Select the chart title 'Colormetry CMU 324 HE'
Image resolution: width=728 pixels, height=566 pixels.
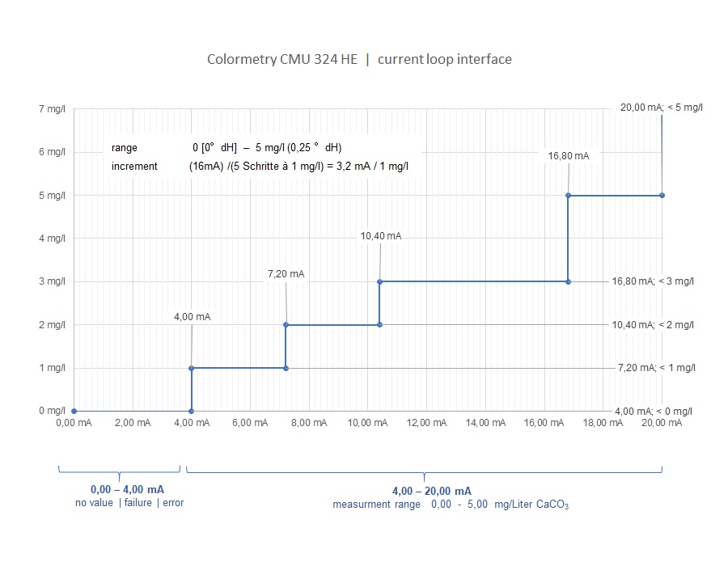359,59
